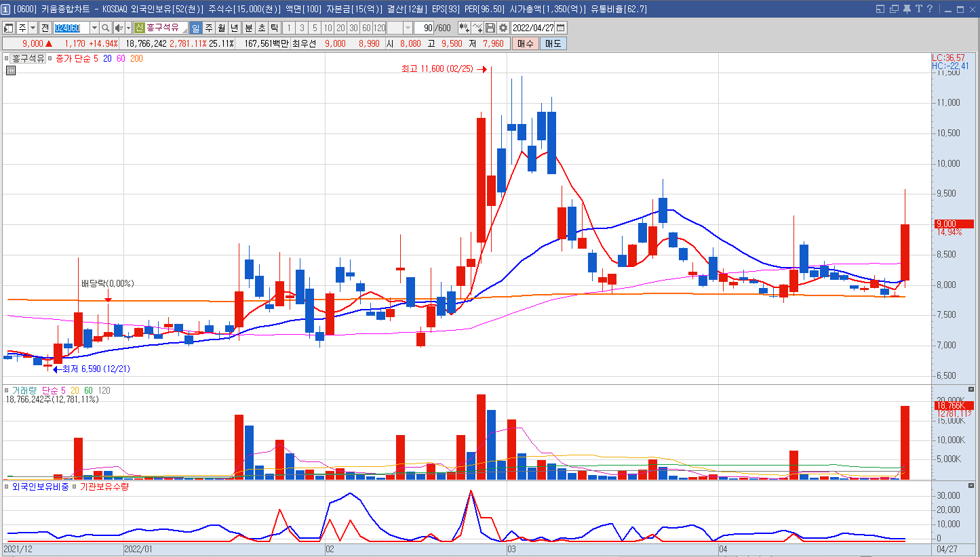980x557 pixels.
Task: Select the 틱 tick period button
Action: [274, 28]
